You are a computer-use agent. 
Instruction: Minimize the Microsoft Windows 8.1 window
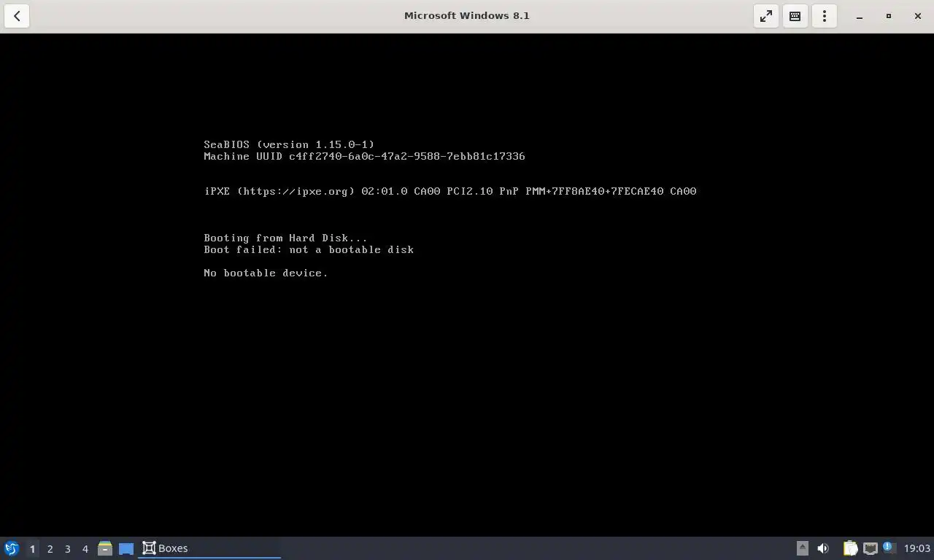[x=860, y=16]
